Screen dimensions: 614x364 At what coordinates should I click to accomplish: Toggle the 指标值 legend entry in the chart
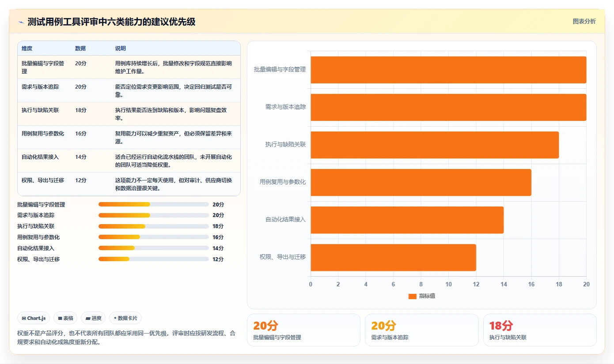click(422, 296)
